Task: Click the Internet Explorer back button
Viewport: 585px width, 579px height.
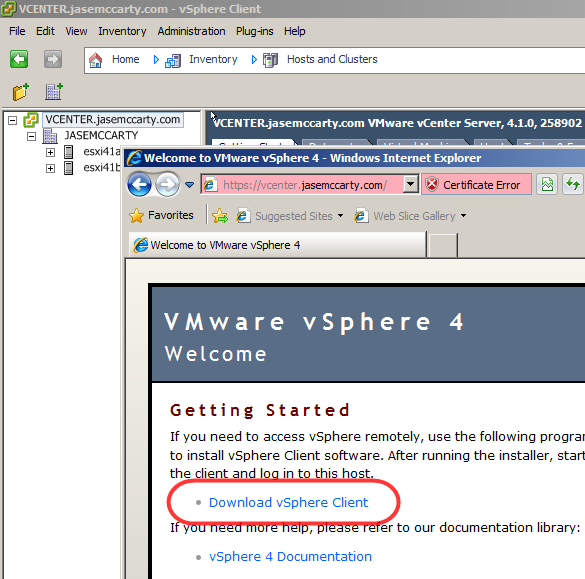Action: [x=140, y=184]
